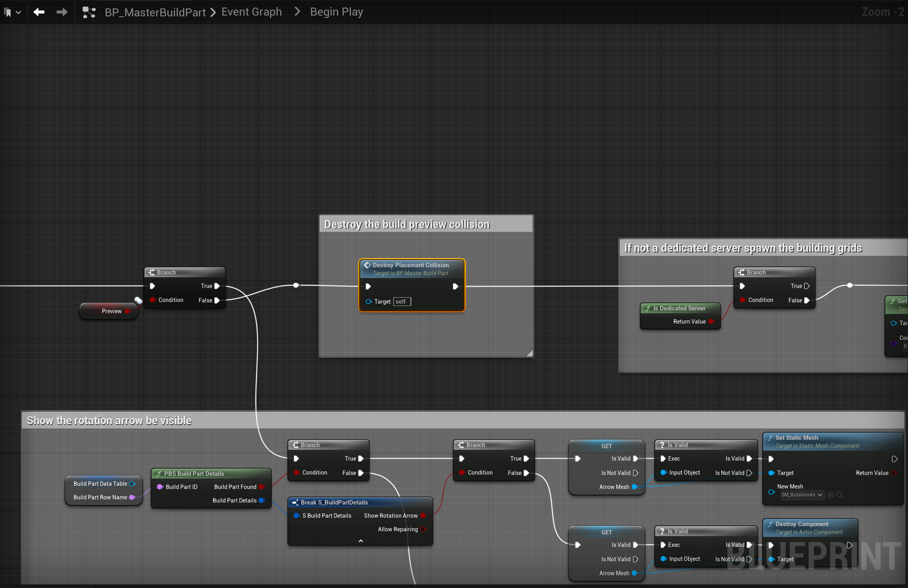Image resolution: width=908 pixels, height=588 pixels.
Task: Click the Allow Repairing boolean pin
Action: tap(423, 529)
